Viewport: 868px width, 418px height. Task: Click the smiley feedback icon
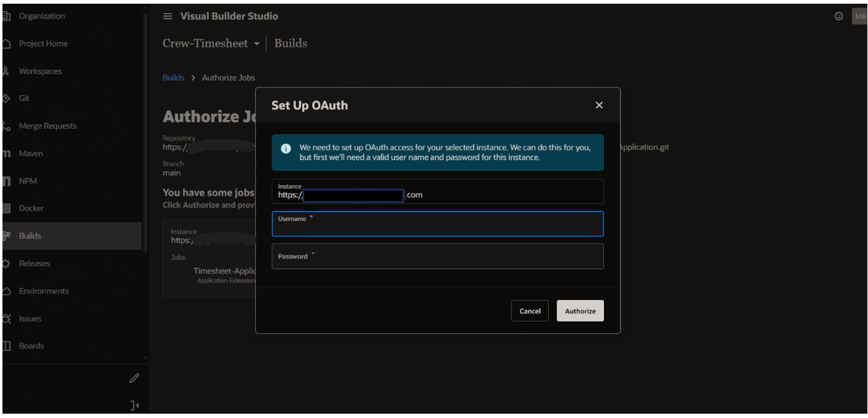click(x=839, y=17)
